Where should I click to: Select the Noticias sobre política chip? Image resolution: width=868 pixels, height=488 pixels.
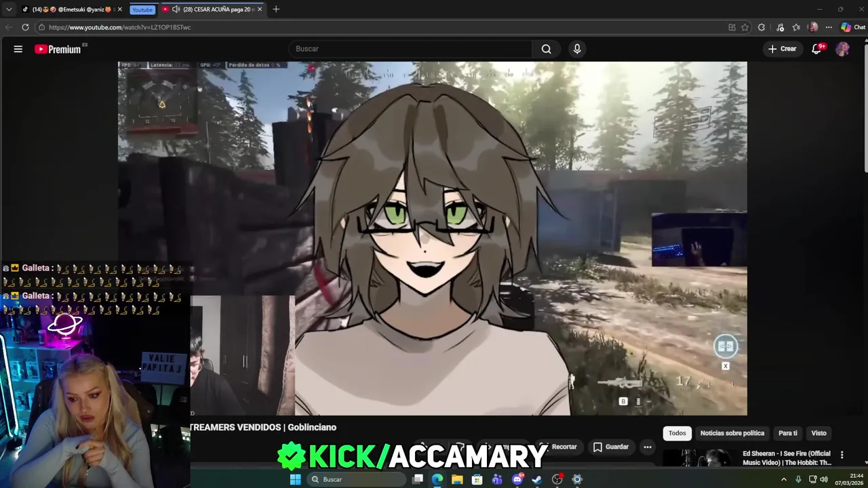pyautogui.click(x=732, y=433)
